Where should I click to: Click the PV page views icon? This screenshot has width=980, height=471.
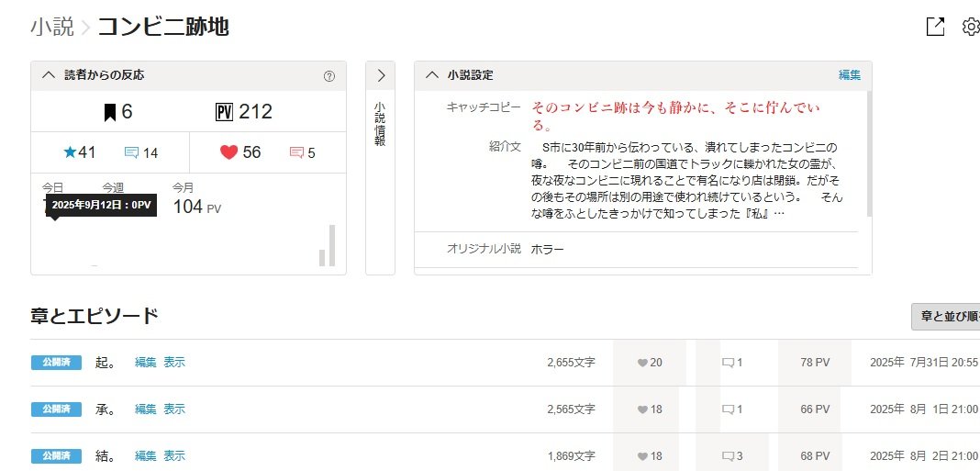(224, 112)
